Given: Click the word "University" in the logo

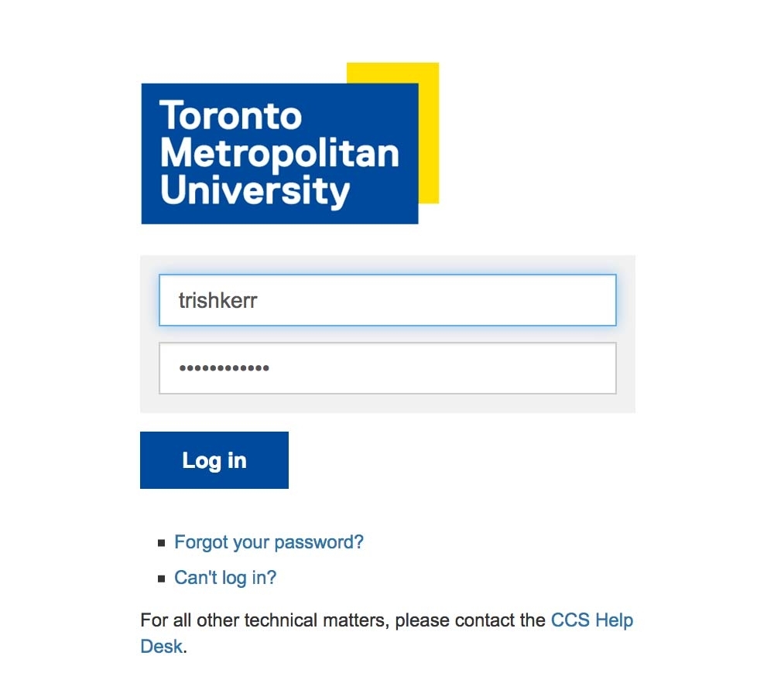Looking at the screenshot, I should (255, 190).
